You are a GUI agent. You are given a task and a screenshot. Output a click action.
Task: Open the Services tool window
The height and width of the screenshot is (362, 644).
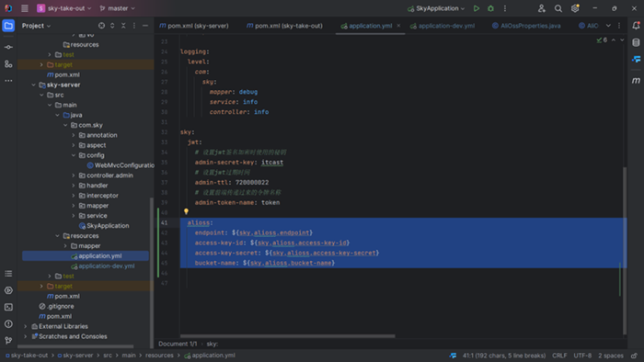click(x=8, y=290)
